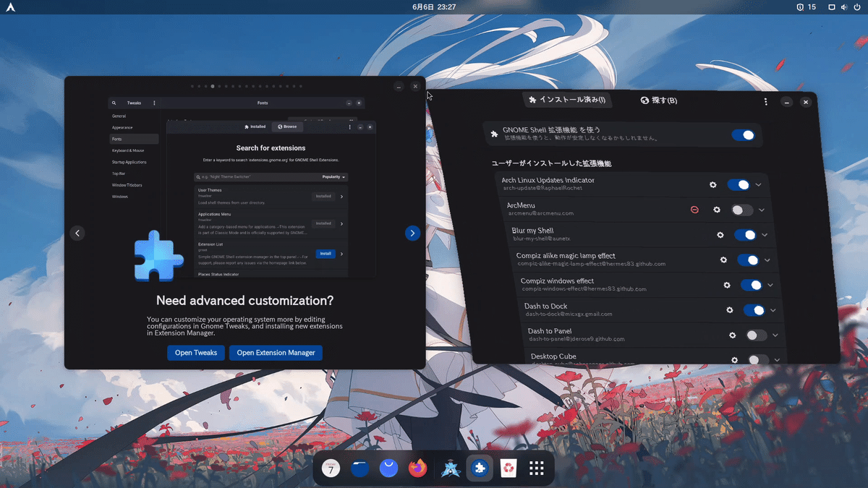Select the Compiz alike magic lamp effect name
This screenshot has height=488, width=868.
click(x=566, y=255)
